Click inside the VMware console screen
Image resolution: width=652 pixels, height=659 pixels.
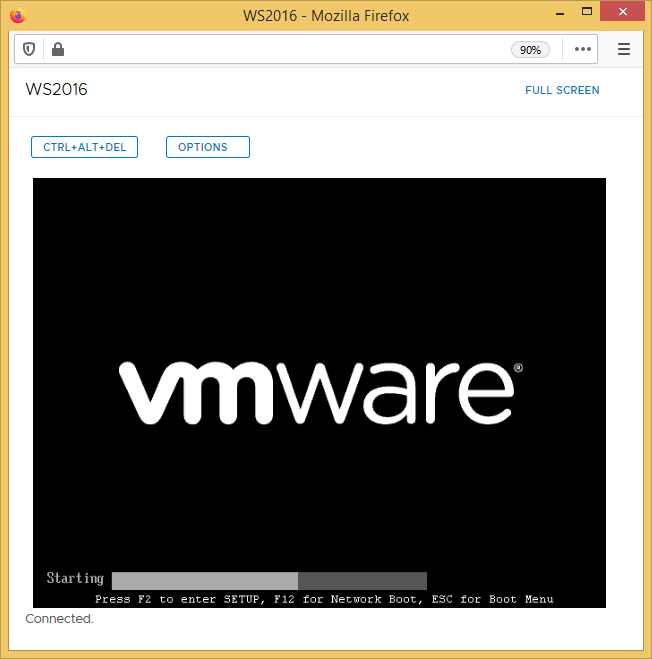(319, 393)
